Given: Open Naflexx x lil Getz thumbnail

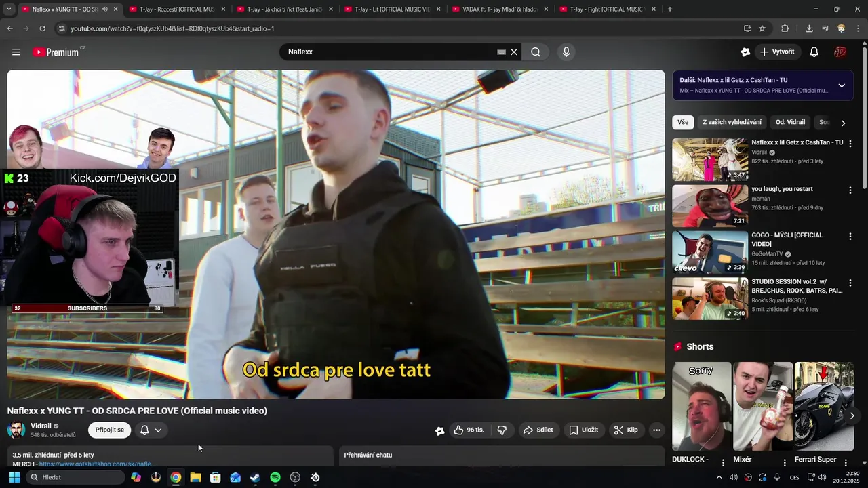Looking at the screenshot, I should point(710,160).
